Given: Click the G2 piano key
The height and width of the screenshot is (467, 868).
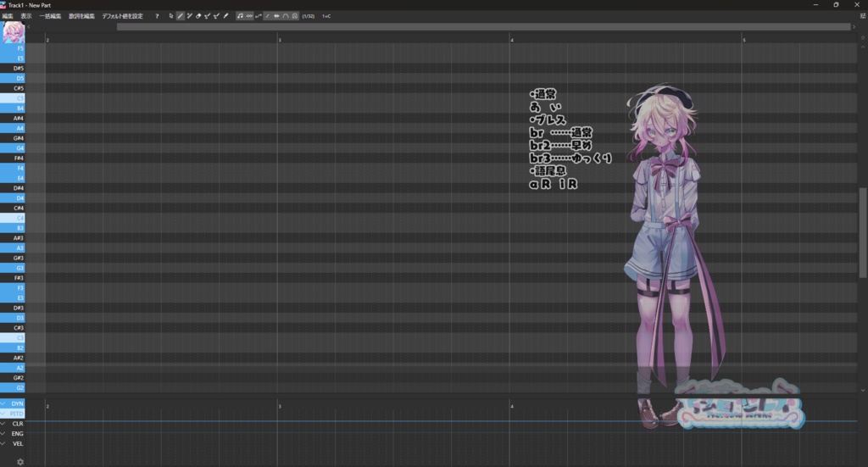Looking at the screenshot, I should pyautogui.click(x=12, y=387).
